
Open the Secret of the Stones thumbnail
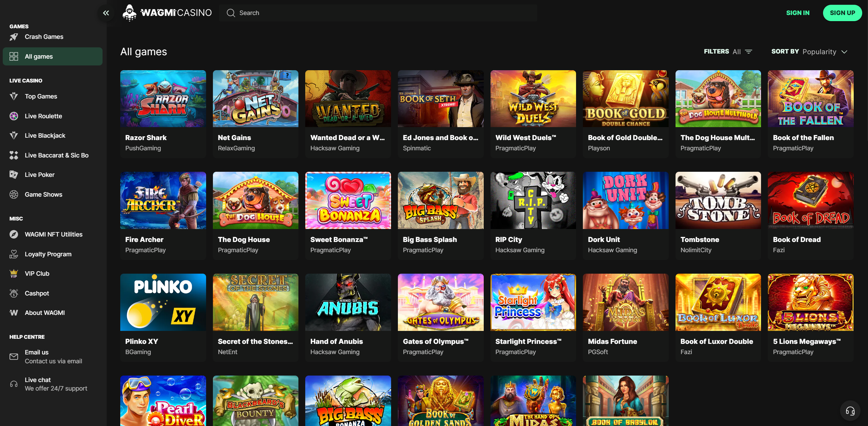click(255, 302)
